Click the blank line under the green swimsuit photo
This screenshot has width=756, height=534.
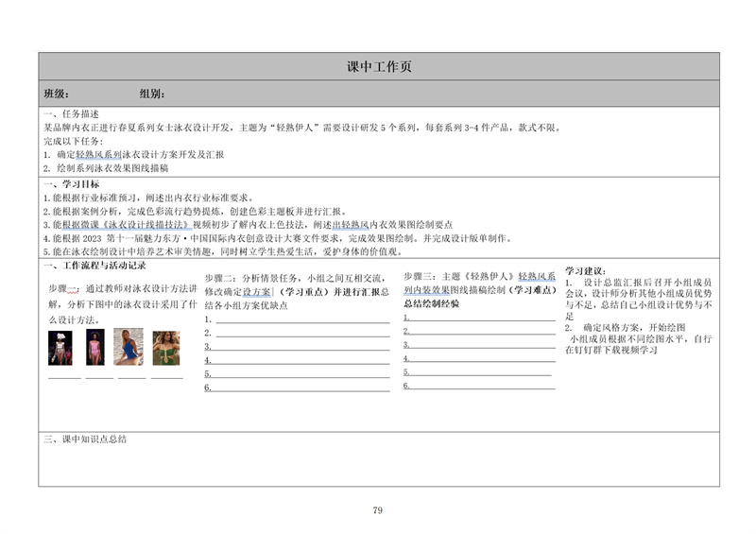coord(167,378)
